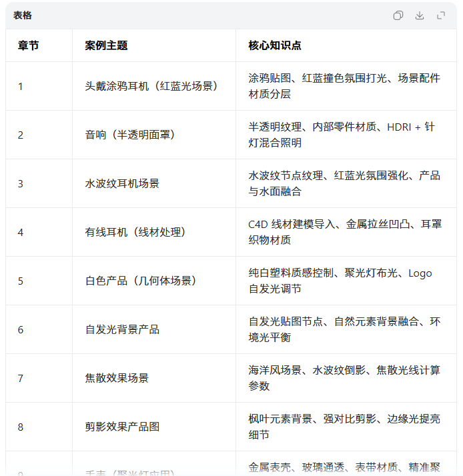Click the 音响（半透明面罩） cell
Viewport: 463px width, 476px height.
coord(129,135)
